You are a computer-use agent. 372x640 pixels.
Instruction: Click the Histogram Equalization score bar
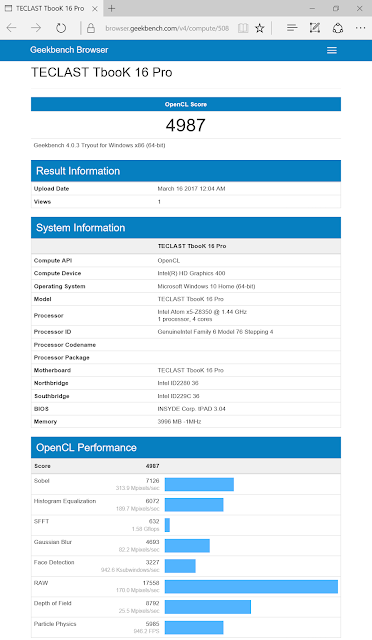pyautogui.click(x=194, y=505)
